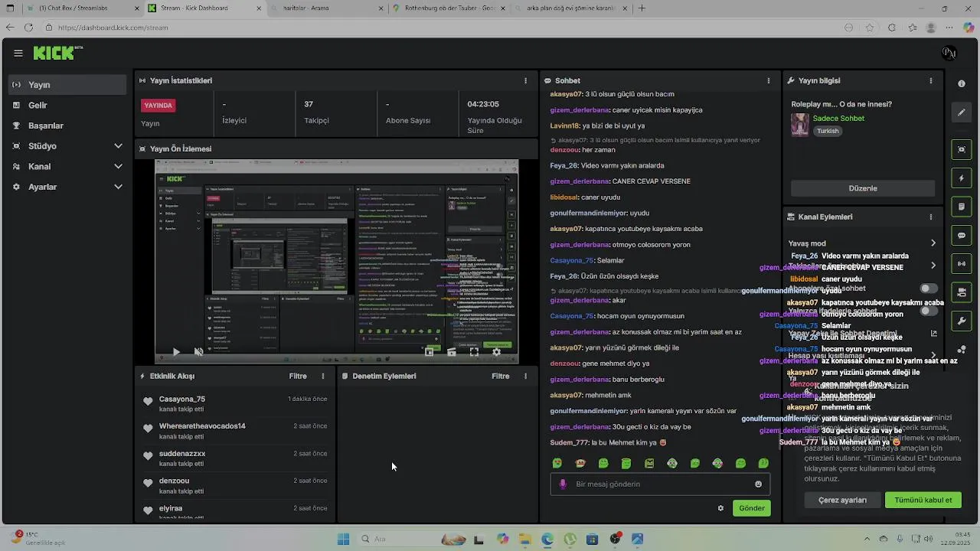Open Casayona_75 follow event in Etkinlik Akışı
This screenshot has height=551, width=980.
tap(235, 403)
